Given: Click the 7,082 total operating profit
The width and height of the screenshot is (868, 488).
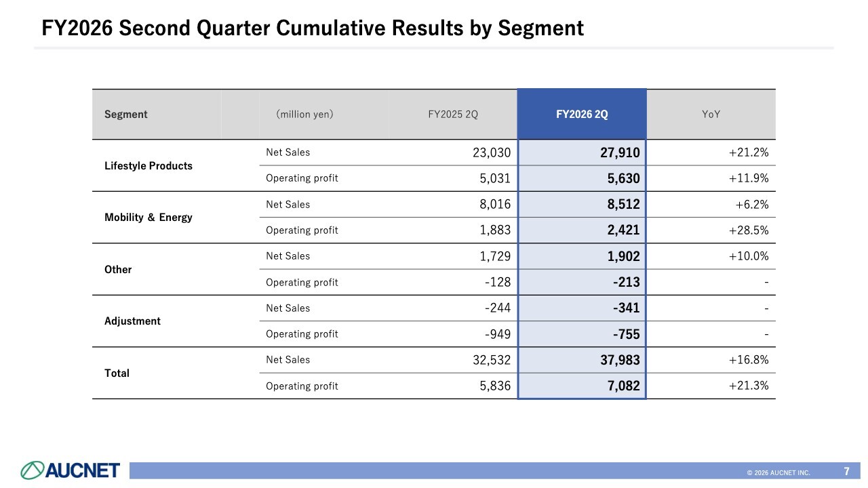Looking at the screenshot, I should (623, 386).
